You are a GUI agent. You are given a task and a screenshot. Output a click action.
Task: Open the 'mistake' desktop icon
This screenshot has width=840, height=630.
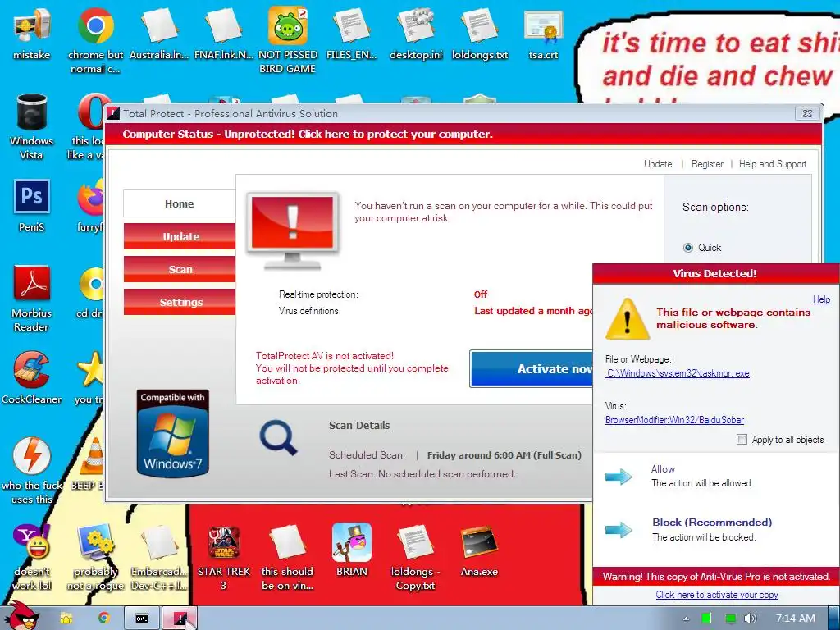click(x=32, y=33)
